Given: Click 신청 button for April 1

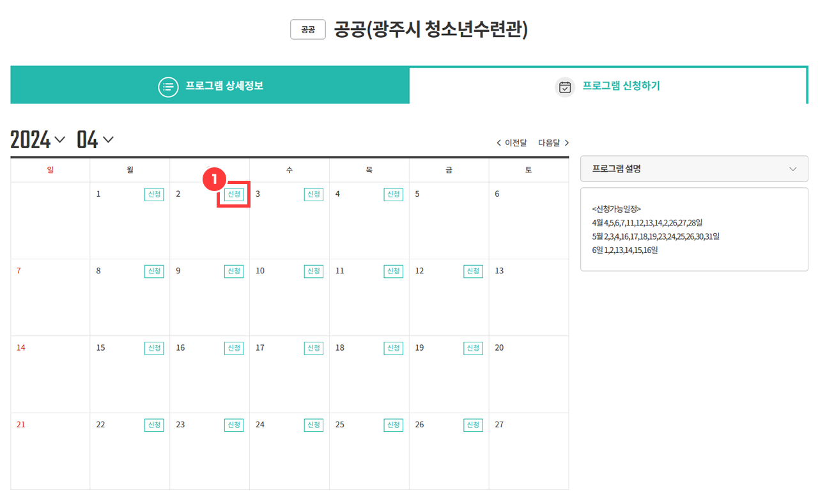Looking at the screenshot, I should pyautogui.click(x=154, y=194).
